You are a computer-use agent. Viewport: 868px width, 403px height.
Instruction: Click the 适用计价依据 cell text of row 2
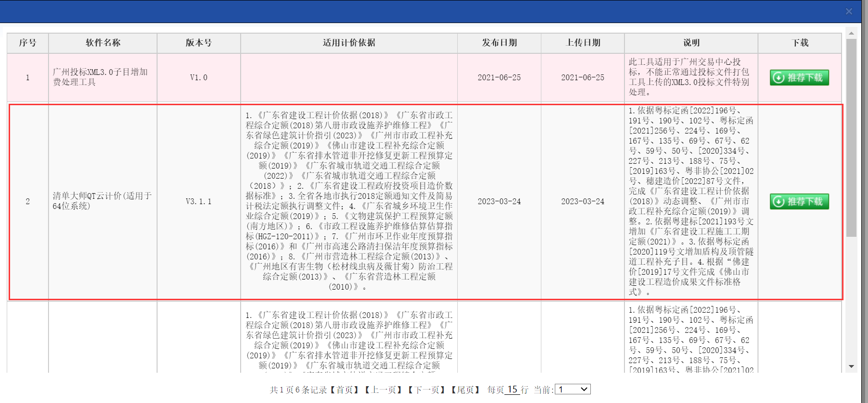(x=349, y=201)
